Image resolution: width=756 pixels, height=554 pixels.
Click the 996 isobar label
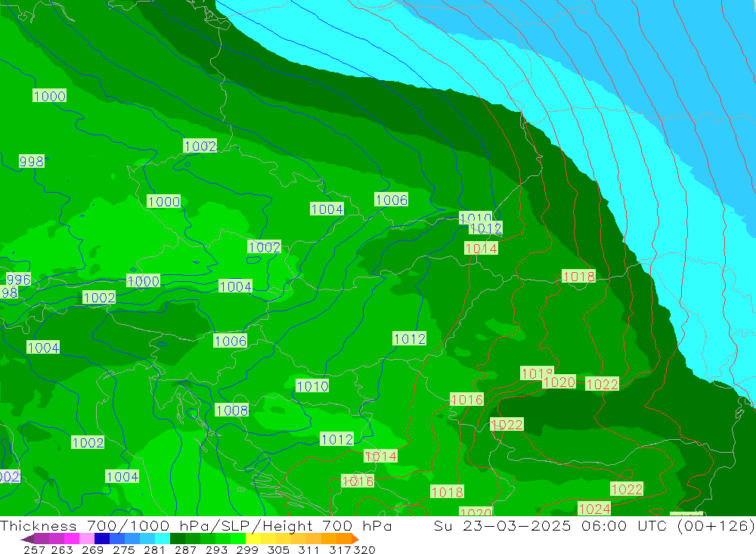pos(19,279)
